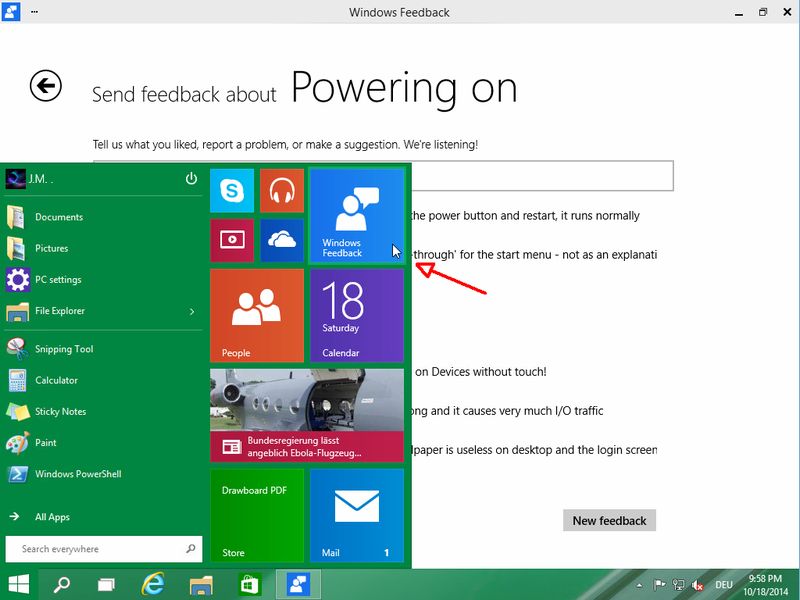Screen dimensions: 800x600
Task: Open the Video tile
Action: tap(232, 240)
